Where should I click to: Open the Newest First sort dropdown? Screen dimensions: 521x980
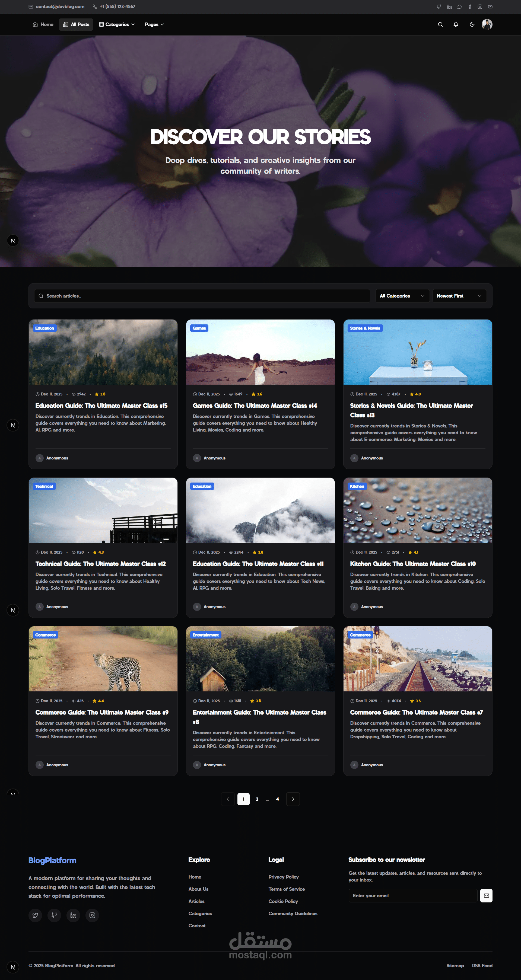459,296
